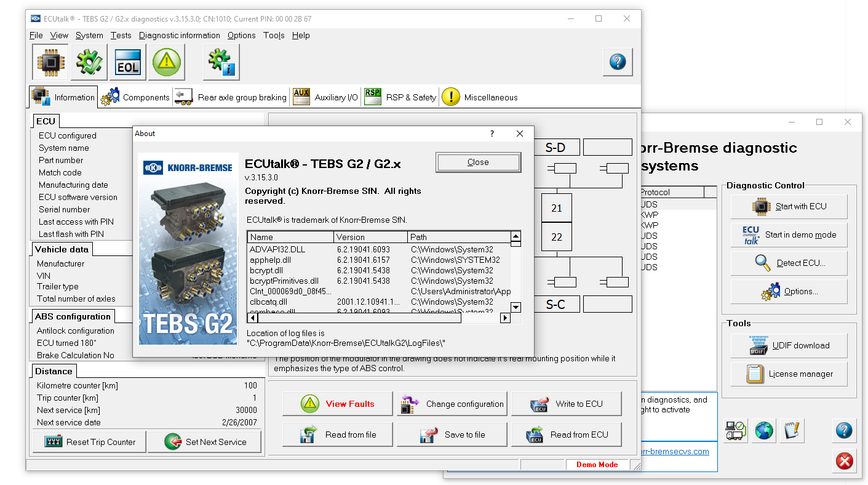Open the knorr-bremsecvs.com link

tap(675, 451)
